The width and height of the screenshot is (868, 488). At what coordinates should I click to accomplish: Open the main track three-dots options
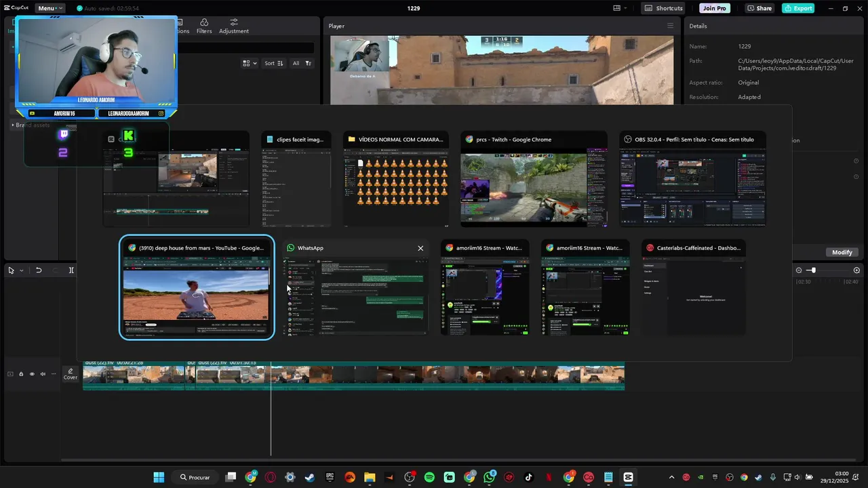pyautogui.click(x=53, y=374)
